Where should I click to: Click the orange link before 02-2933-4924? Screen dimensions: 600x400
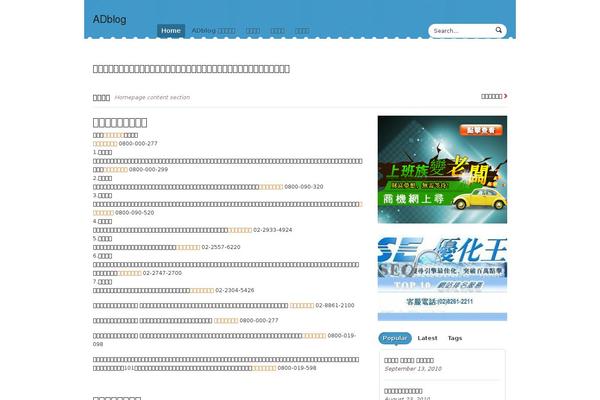tap(240, 230)
